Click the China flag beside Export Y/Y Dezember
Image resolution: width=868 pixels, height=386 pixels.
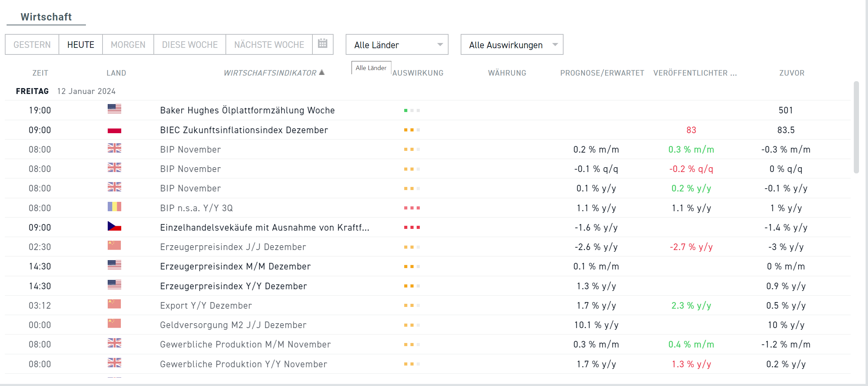(x=114, y=305)
